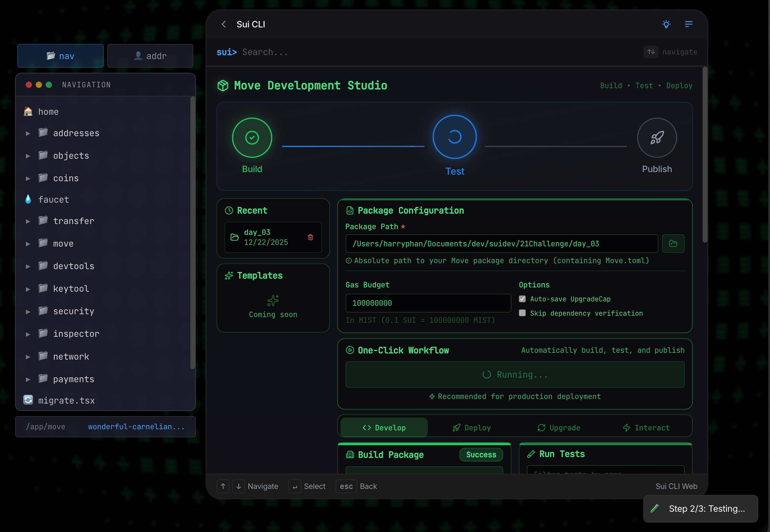770x532 pixels.
Task: Click the progress bar between Build and Test
Action: click(x=353, y=146)
